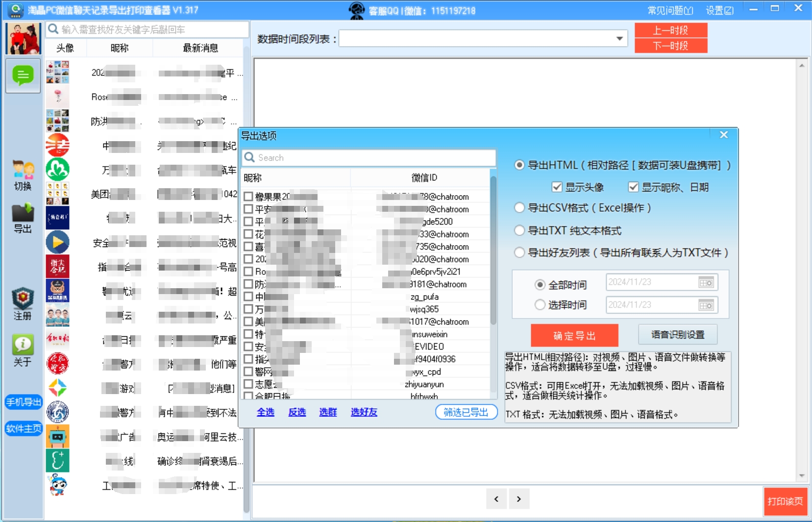The height and width of the screenshot is (522, 812).
Task: Close the 导出选项 dialog
Action: click(724, 135)
